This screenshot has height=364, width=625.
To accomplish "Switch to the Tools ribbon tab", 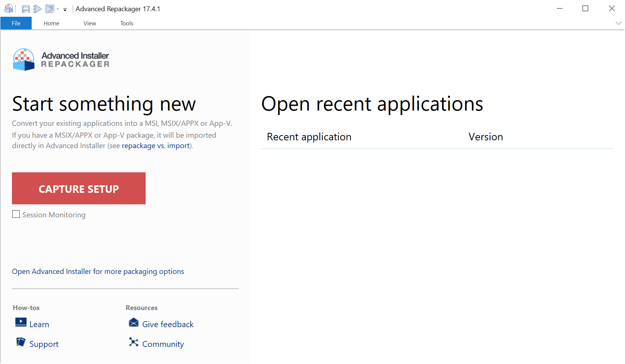I will (x=127, y=23).
